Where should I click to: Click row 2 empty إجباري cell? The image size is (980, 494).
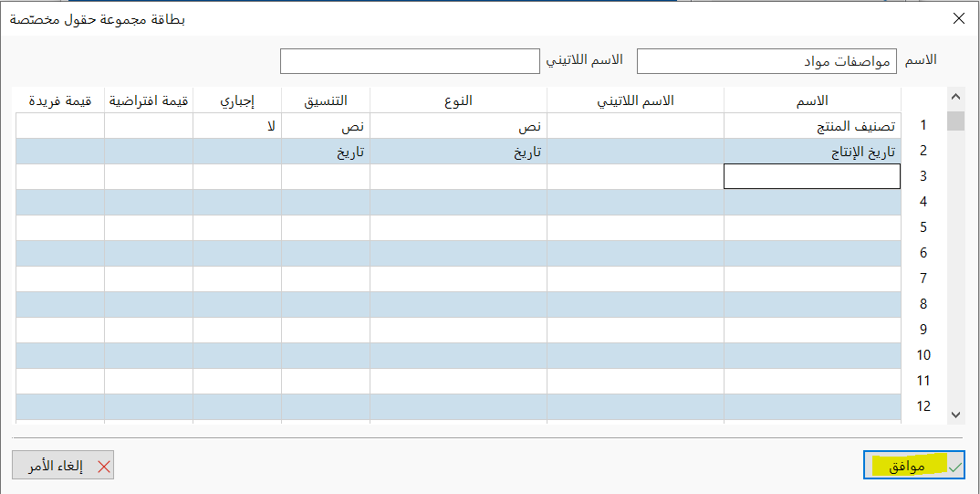coord(237,152)
